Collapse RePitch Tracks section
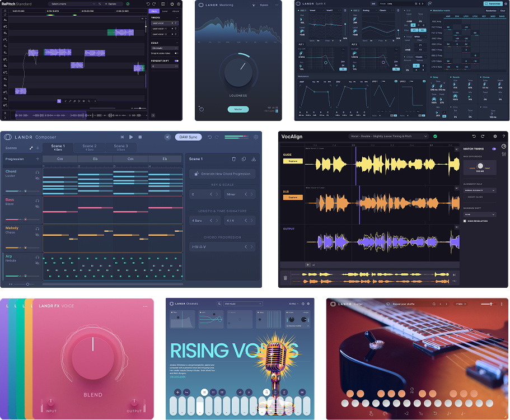Viewport: 510px width, 420px height. [177, 17]
